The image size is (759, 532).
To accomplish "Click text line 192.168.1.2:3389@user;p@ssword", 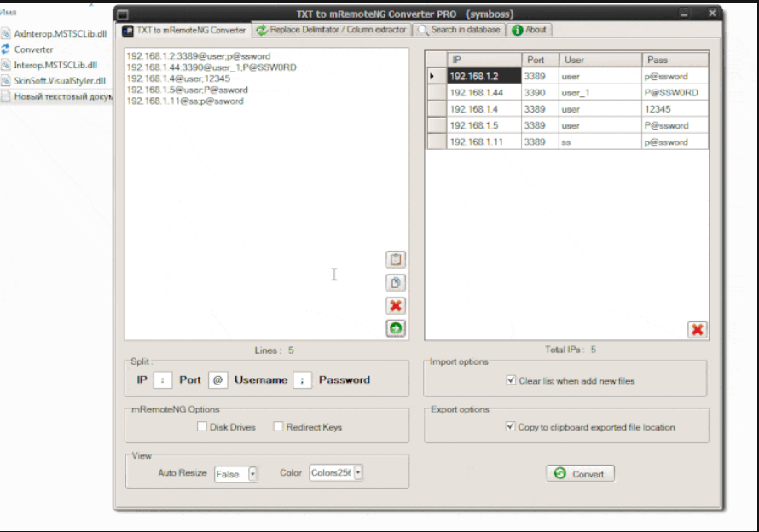I will [199, 56].
